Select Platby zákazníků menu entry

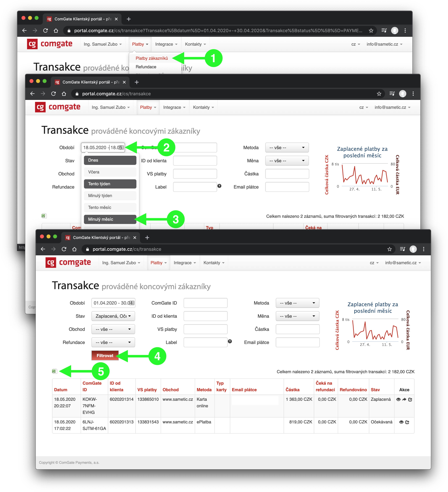(x=152, y=58)
